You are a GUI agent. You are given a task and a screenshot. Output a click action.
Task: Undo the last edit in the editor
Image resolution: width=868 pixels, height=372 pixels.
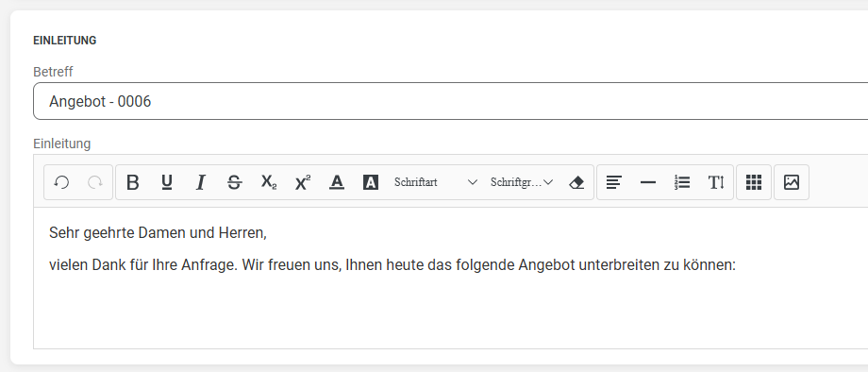[61, 182]
